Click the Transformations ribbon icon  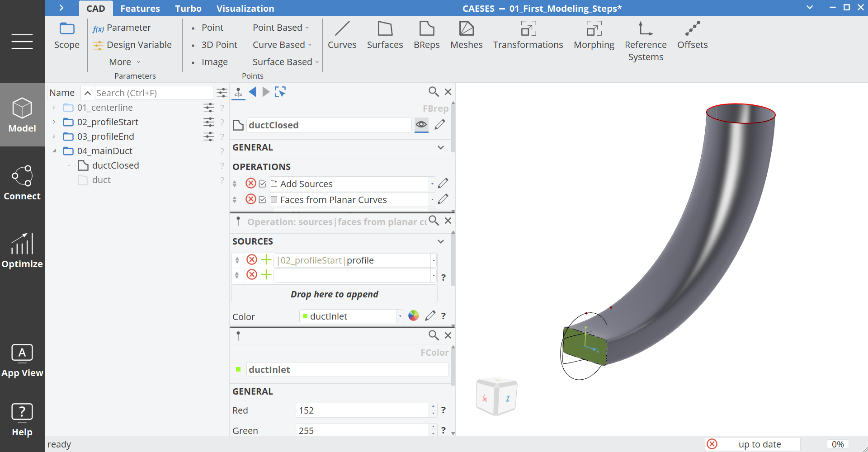coord(528,35)
